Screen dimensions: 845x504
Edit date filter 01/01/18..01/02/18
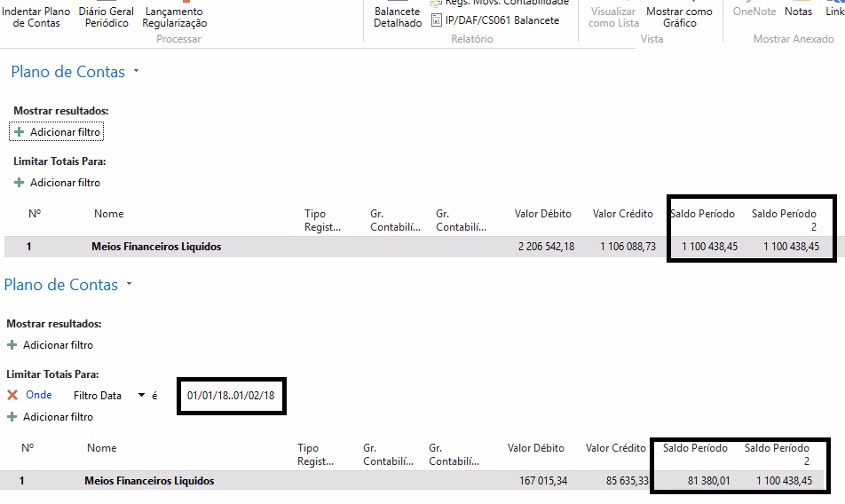[x=231, y=395]
